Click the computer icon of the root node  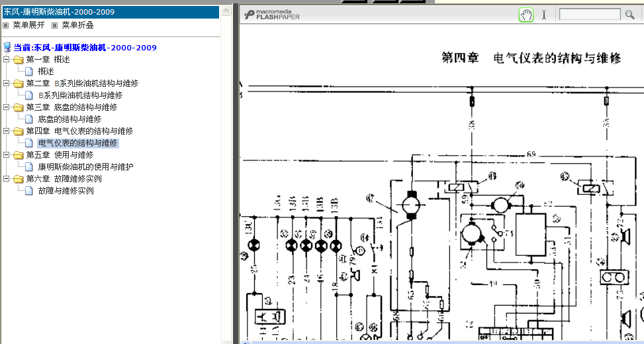tap(7, 47)
